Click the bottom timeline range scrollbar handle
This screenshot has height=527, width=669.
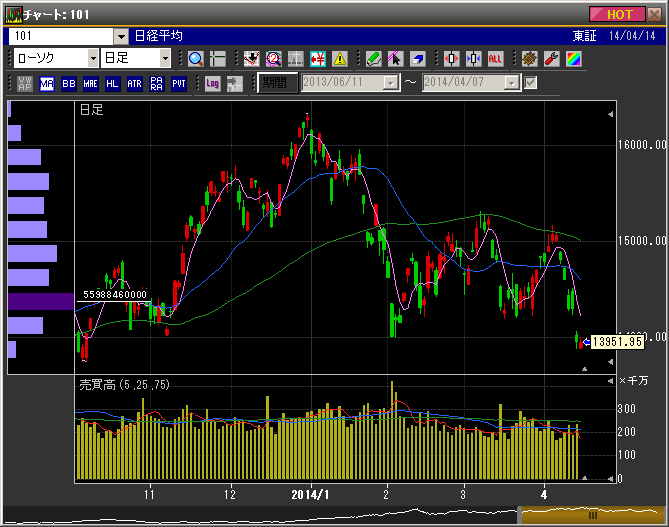(591, 515)
